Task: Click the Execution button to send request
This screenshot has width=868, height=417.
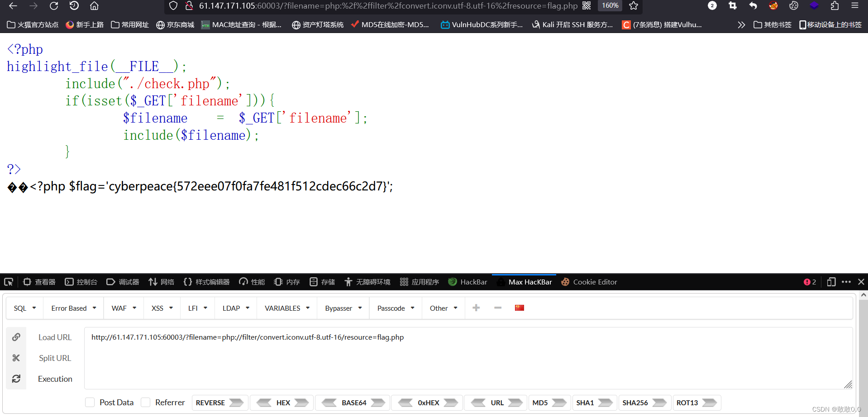Action: point(55,379)
